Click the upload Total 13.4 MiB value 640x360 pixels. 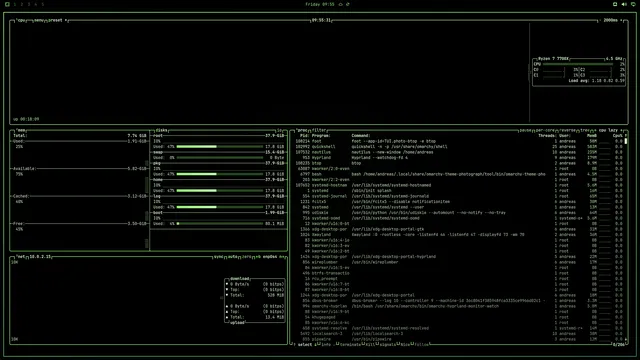pyautogui.click(x=274, y=317)
